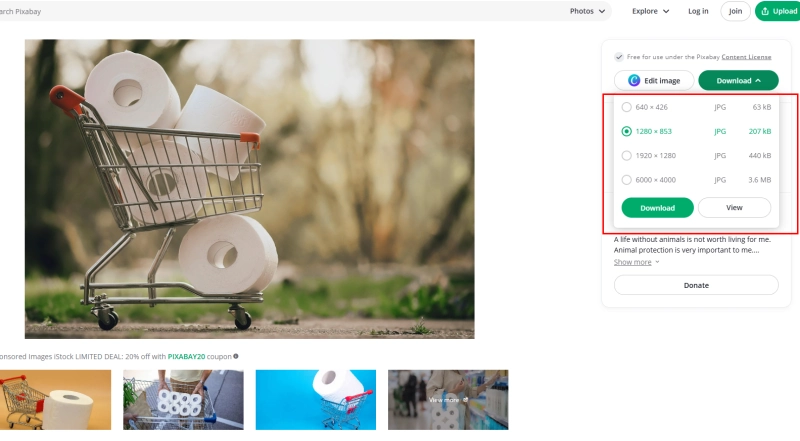Open the Photos search type dropdown
This screenshot has height=441, width=800.
coord(588,11)
